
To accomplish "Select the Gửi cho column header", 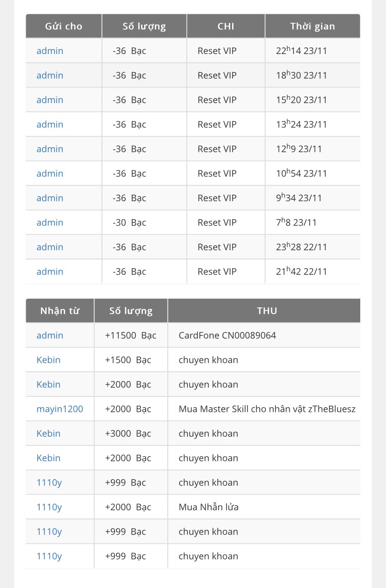I will (x=64, y=26).
